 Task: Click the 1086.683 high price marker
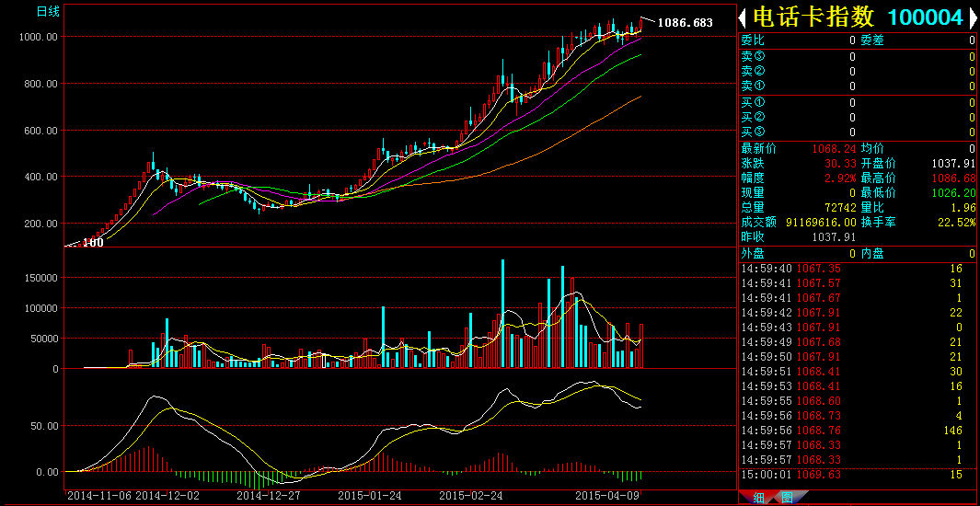[x=685, y=23]
